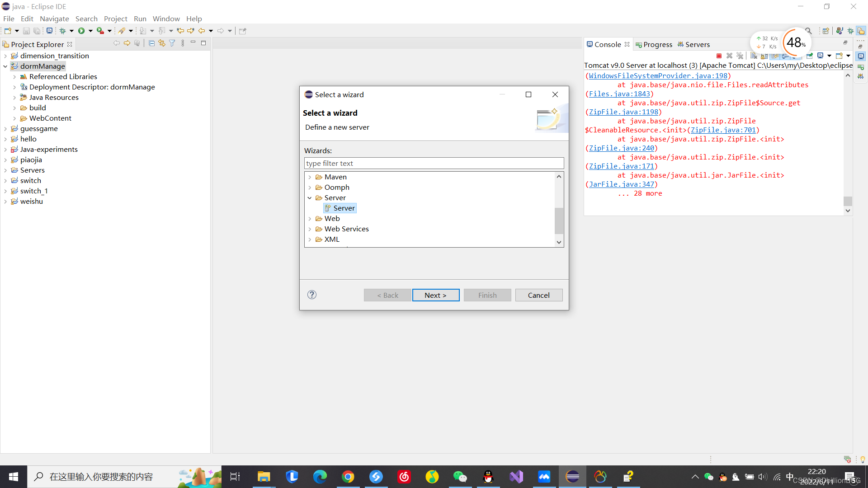Open the Navigate menu in menu bar

pyautogui.click(x=54, y=19)
